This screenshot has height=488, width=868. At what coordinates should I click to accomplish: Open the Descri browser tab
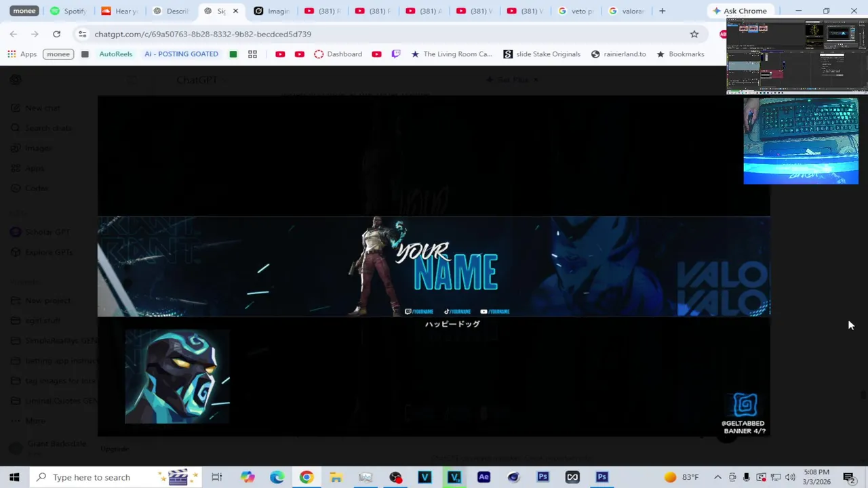[x=170, y=11]
